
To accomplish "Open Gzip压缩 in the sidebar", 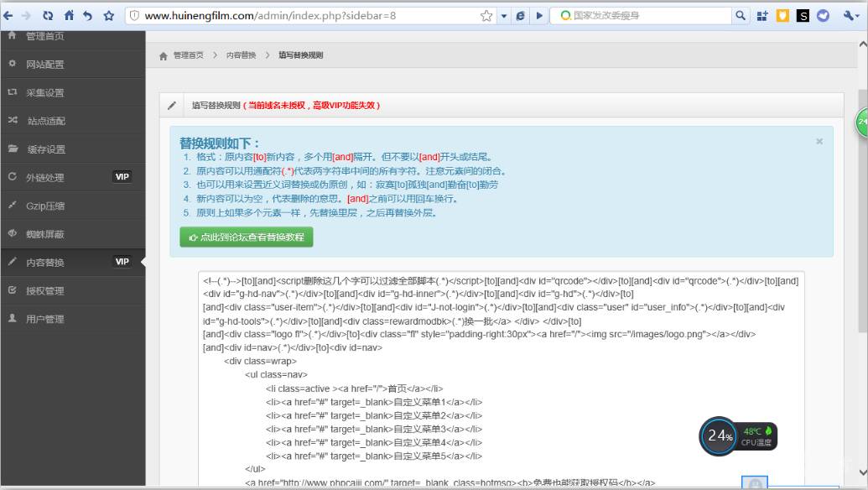I will pos(72,206).
